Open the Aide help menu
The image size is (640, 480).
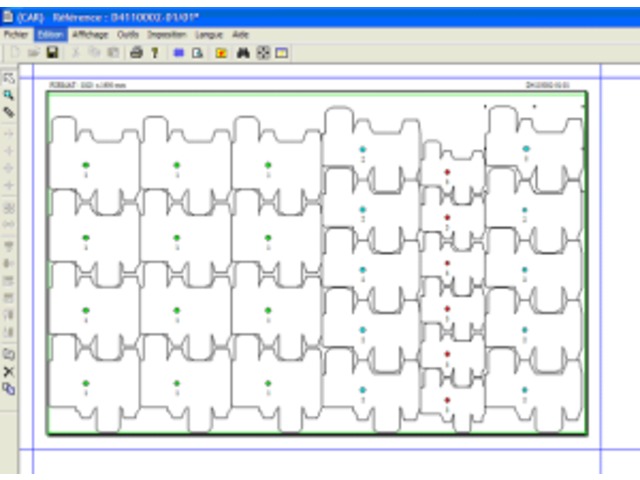tap(240, 34)
